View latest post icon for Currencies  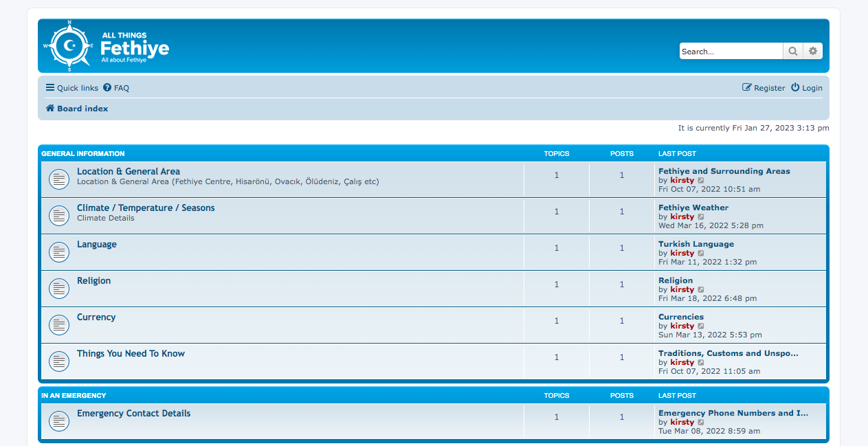(x=701, y=326)
